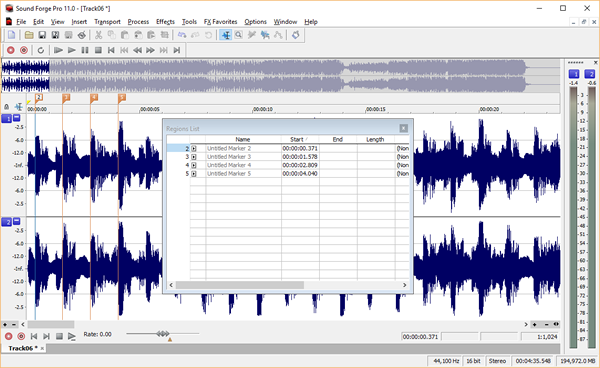Click the Name column header
The width and height of the screenshot is (600, 368).
(x=243, y=139)
